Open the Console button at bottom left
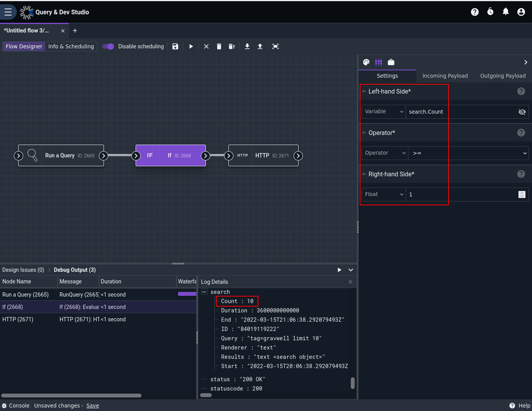 click(x=16, y=406)
